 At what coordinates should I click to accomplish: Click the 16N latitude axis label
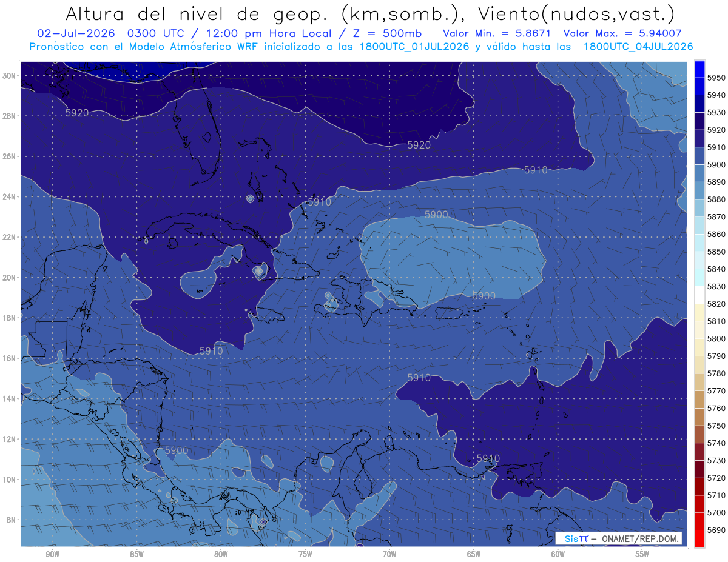click(8, 358)
